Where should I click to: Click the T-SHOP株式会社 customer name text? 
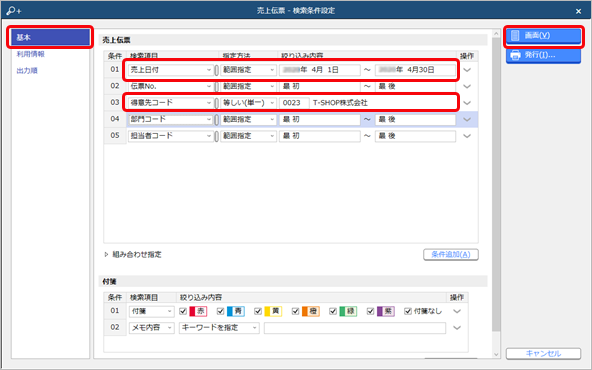tap(340, 103)
